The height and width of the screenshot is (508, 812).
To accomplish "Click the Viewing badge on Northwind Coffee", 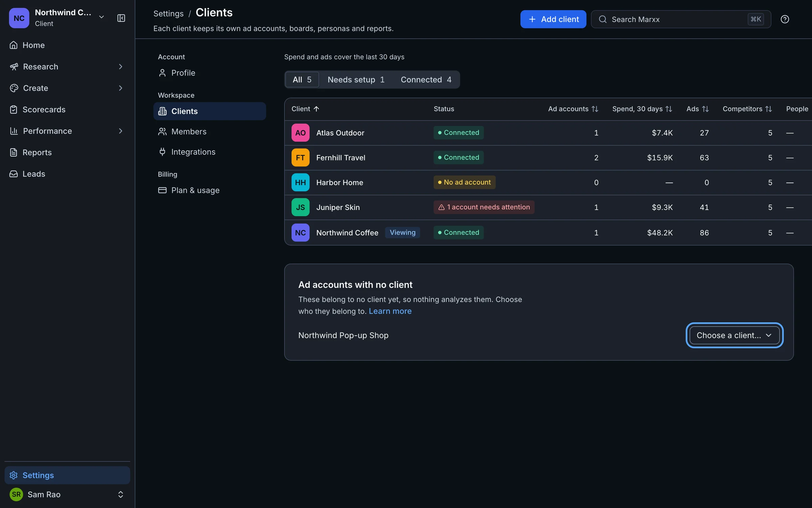I will pyautogui.click(x=402, y=232).
